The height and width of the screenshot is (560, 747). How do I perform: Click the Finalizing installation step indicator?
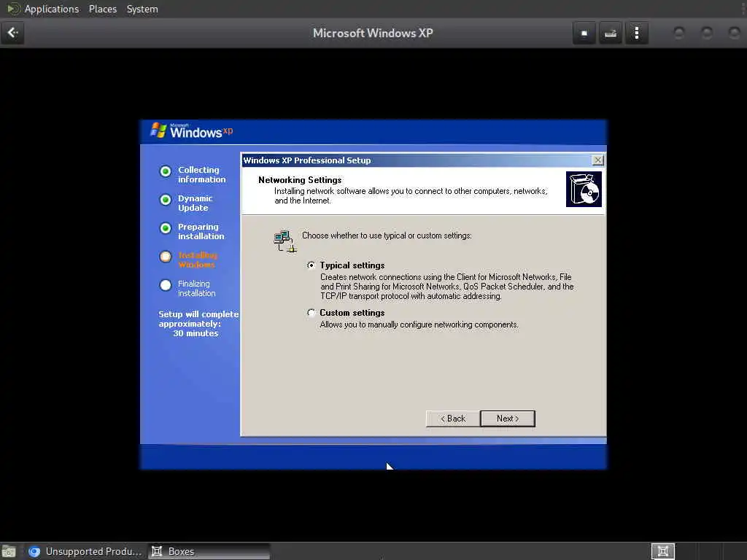[x=166, y=285]
